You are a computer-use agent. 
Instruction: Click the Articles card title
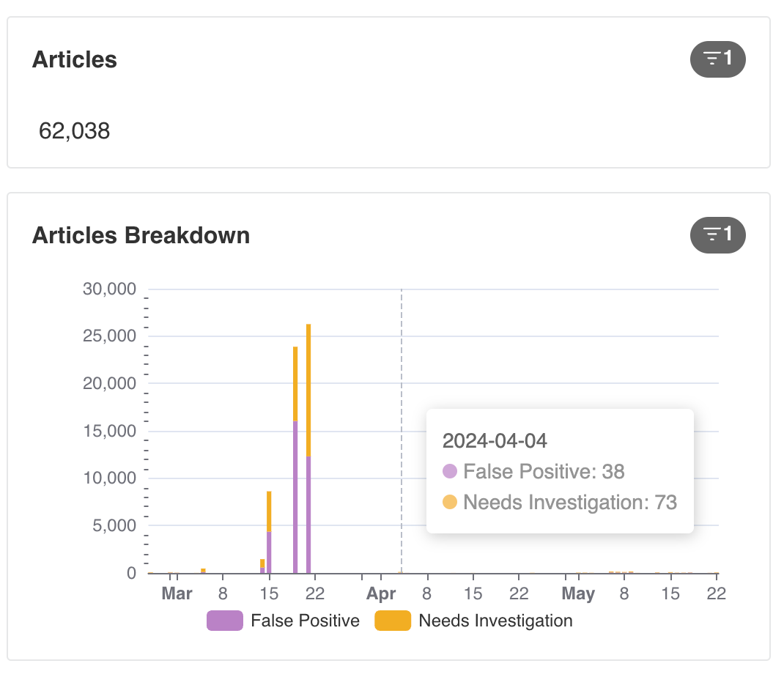(x=75, y=59)
